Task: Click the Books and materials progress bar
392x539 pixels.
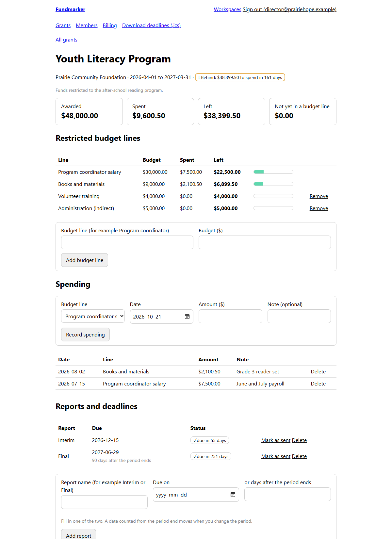Action: [x=273, y=184]
